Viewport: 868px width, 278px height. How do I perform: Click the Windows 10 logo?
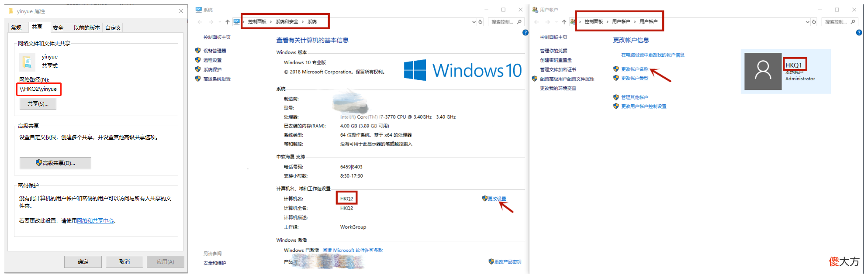click(463, 70)
